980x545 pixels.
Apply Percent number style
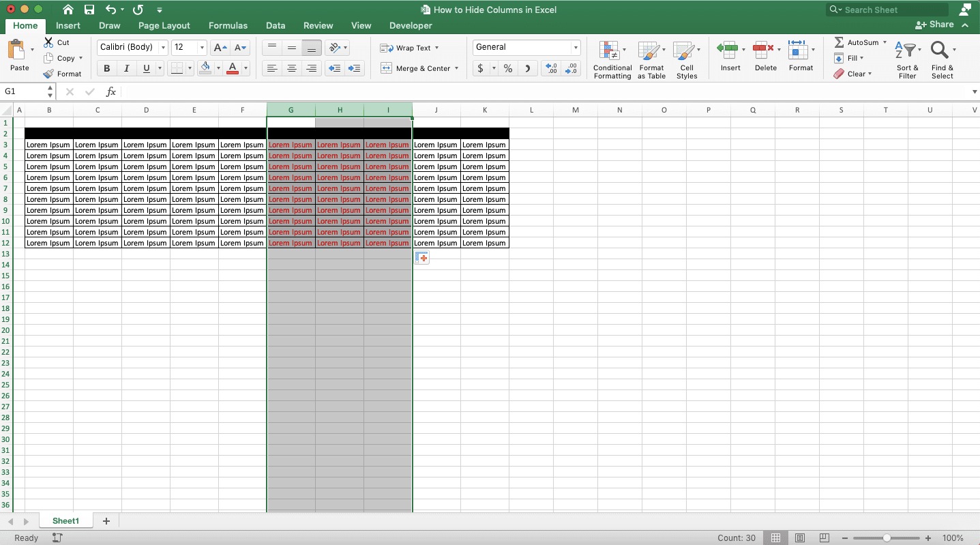pos(508,68)
